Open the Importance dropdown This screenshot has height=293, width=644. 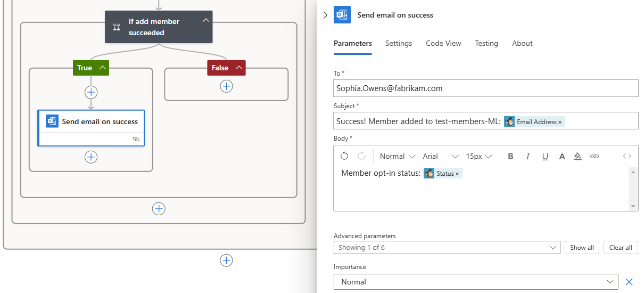click(476, 282)
